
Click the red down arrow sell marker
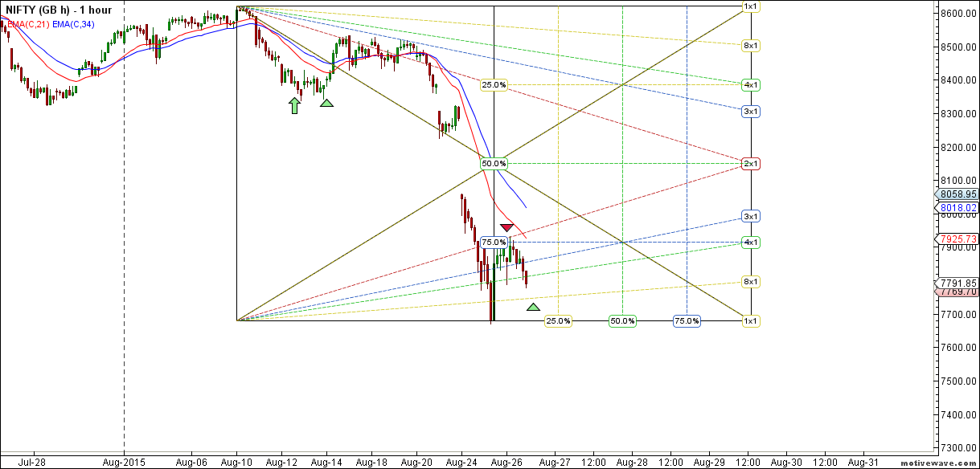click(507, 226)
